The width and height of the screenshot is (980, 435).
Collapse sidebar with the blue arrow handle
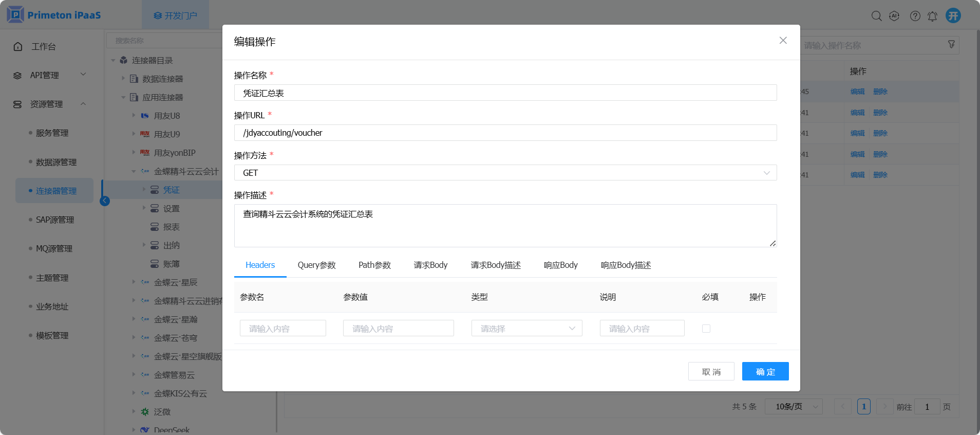(105, 201)
